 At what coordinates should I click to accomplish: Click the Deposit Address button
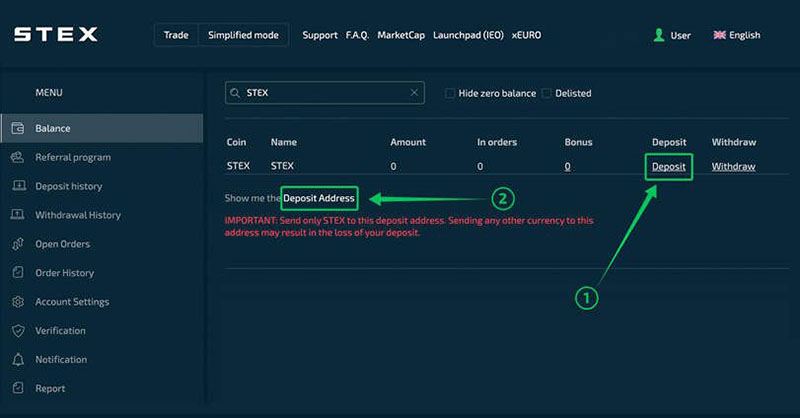(319, 198)
